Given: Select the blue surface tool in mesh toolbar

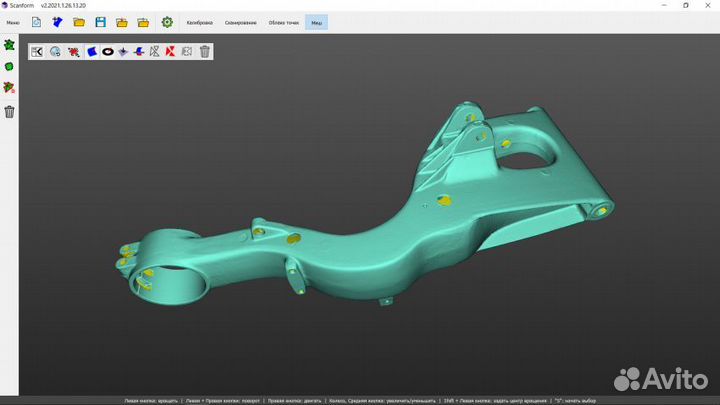Looking at the screenshot, I should coord(91,51).
